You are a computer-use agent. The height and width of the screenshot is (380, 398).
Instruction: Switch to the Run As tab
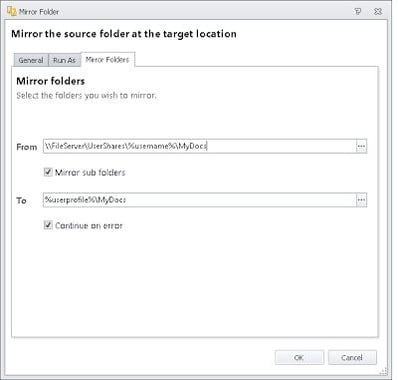coord(64,60)
